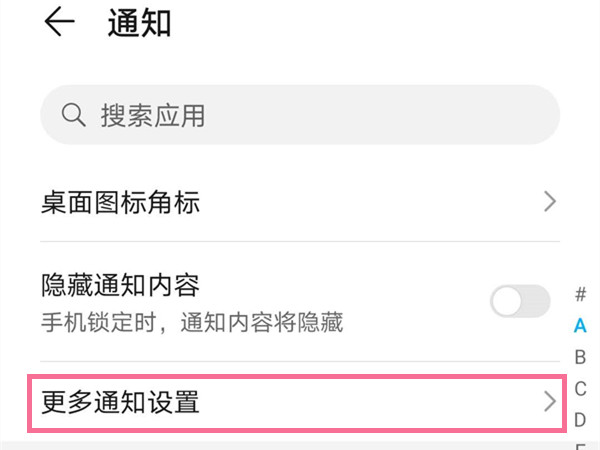The image size is (600, 450).
Task: Toggle the 隐藏通知内容 switch
Action: [x=520, y=301]
